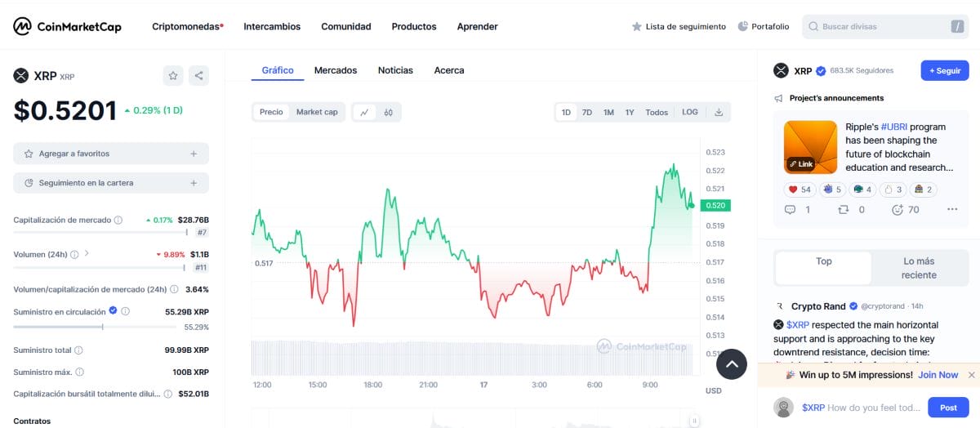Click the search magnifier icon
The image size is (980, 428).
[x=813, y=27]
